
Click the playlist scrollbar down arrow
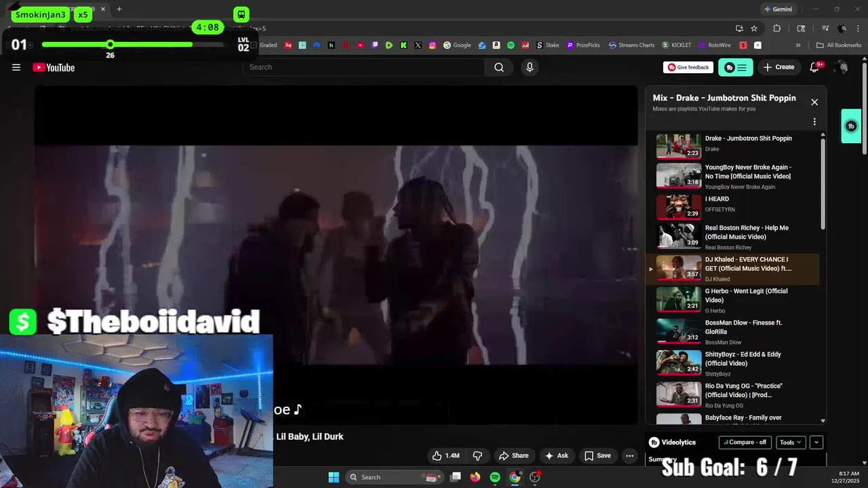823,421
